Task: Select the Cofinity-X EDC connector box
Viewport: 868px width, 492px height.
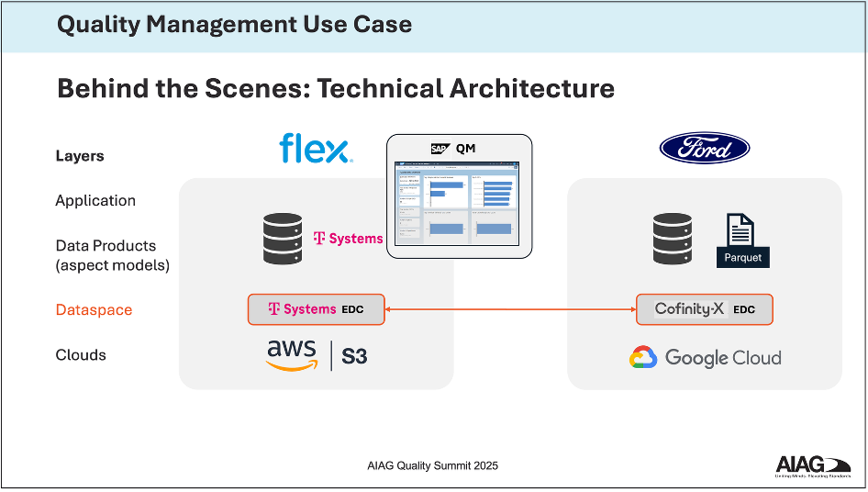Action: tap(705, 309)
